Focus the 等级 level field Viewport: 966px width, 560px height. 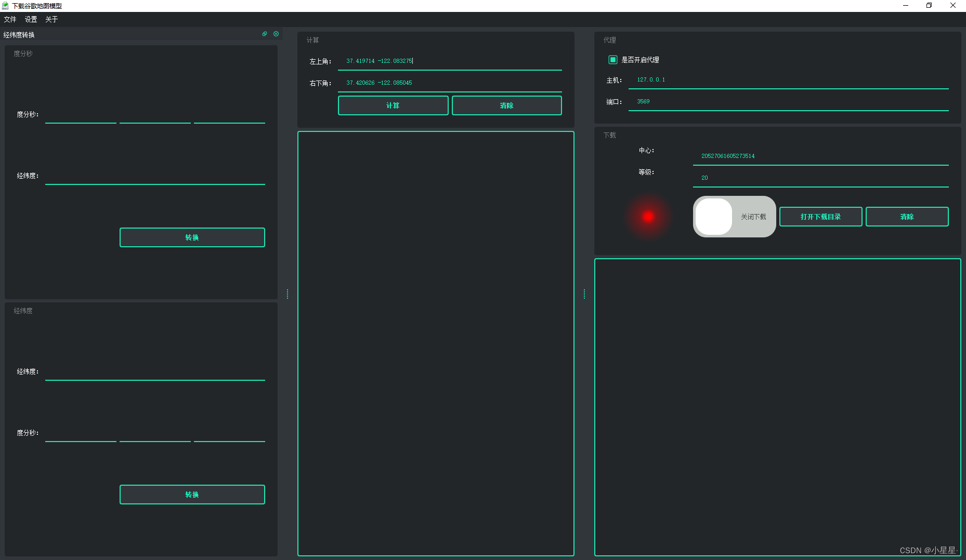820,178
